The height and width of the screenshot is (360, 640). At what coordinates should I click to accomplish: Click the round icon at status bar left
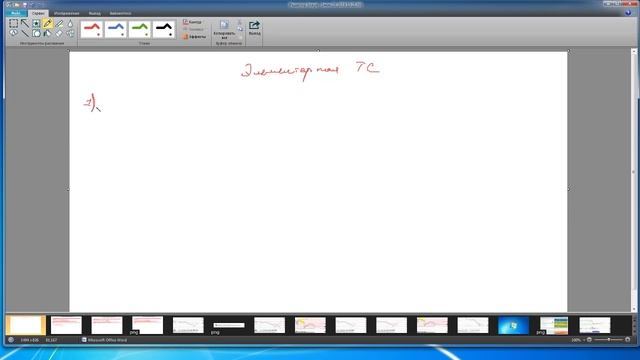[x=11, y=340]
